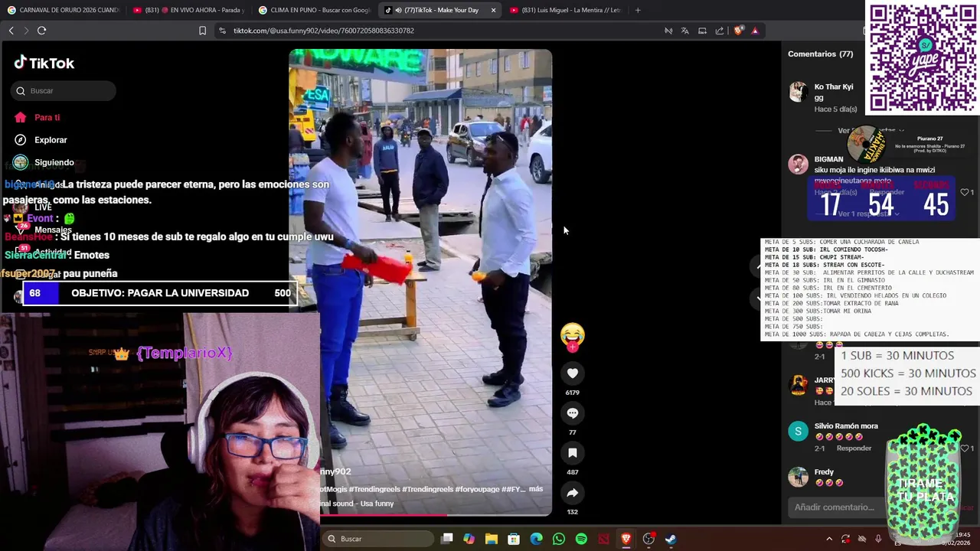980x551 pixels.
Task: Open Silvio Ramón mora profile
Action: (x=846, y=426)
